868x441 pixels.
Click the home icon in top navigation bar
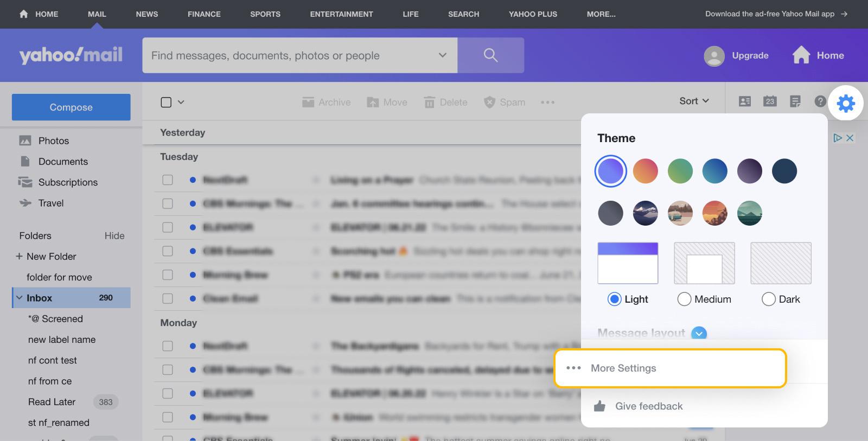[x=23, y=14]
